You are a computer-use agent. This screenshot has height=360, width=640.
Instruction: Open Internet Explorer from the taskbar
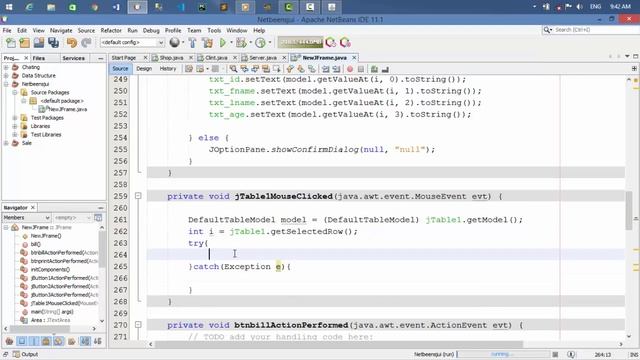point(29,7)
